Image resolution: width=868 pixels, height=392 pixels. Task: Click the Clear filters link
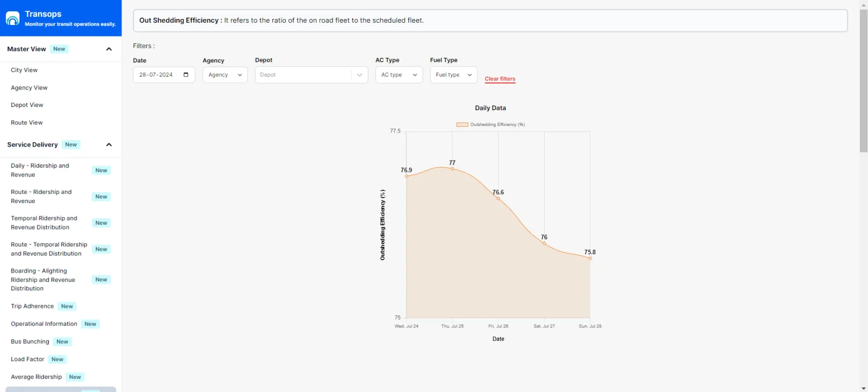[x=500, y=79]
